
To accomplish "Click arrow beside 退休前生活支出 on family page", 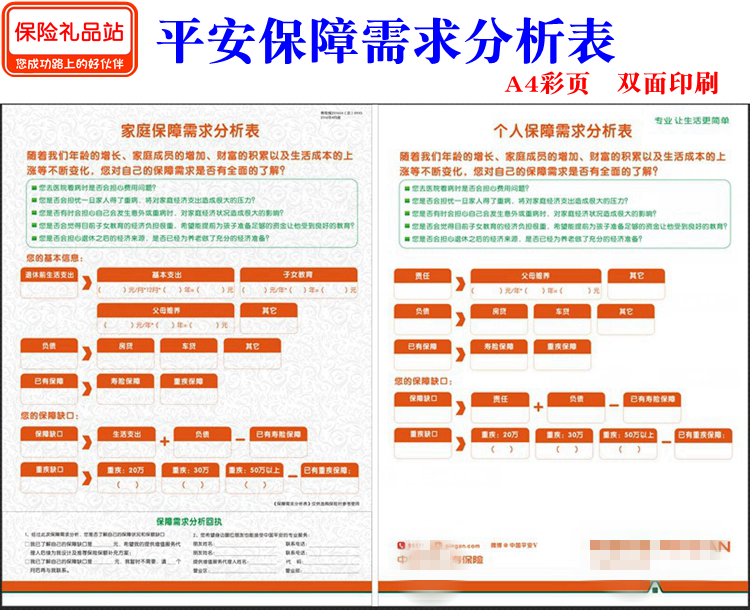I will click(x=87, y=282).
